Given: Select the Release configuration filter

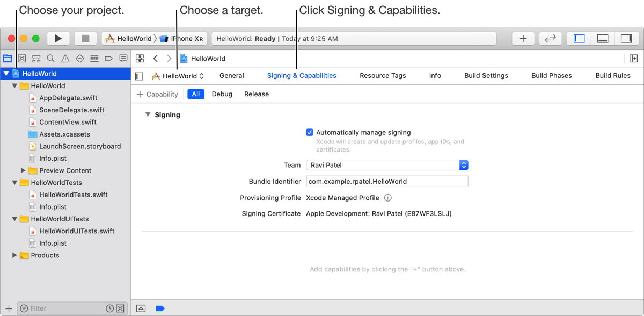Looking at the screenshot, I should pos(257,94).
